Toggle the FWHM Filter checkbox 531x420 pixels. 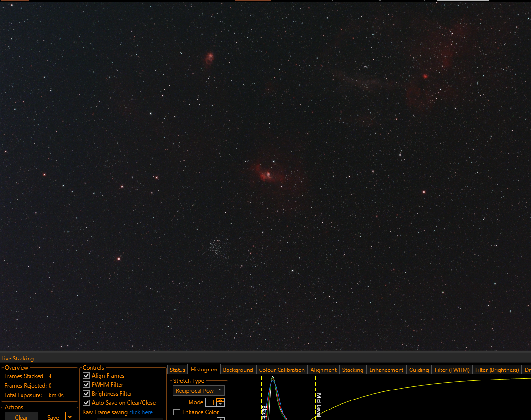click(86, 385)
